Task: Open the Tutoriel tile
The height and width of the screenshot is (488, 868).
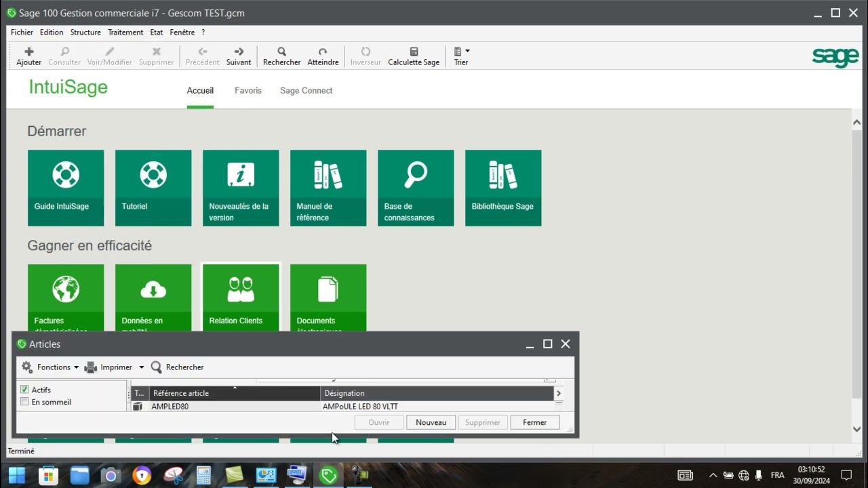Action: 153,188
